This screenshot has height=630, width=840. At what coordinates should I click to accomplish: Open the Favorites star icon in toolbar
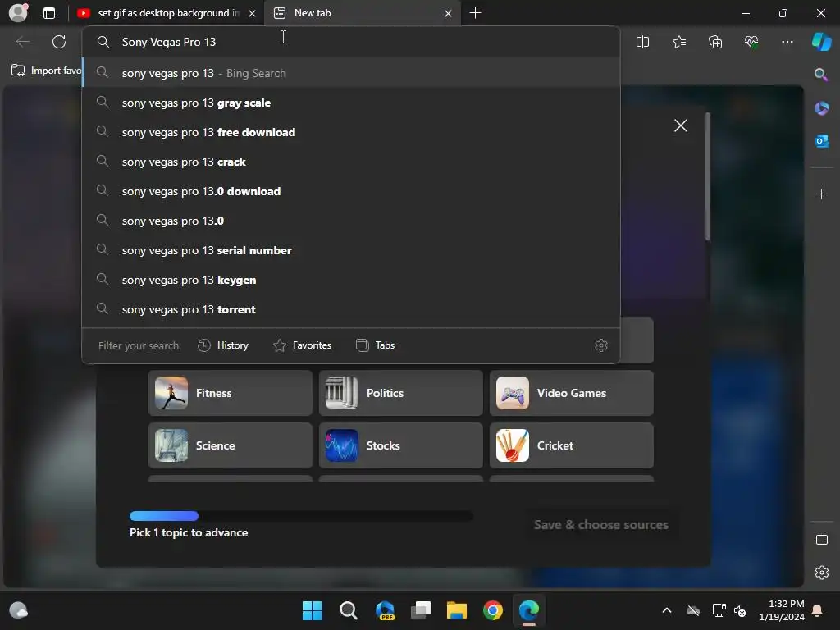click(678, 42)
